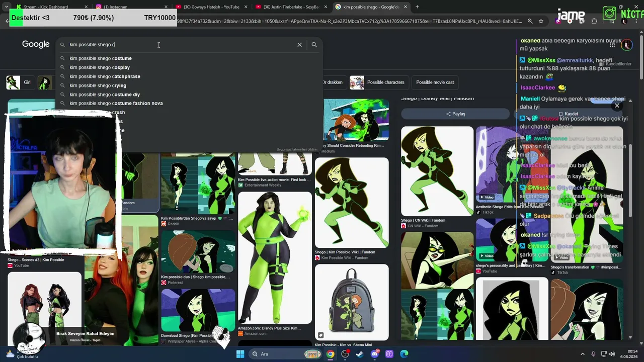
Task: Open the purple app icon on the taskbar
Action: coord(389,354)
